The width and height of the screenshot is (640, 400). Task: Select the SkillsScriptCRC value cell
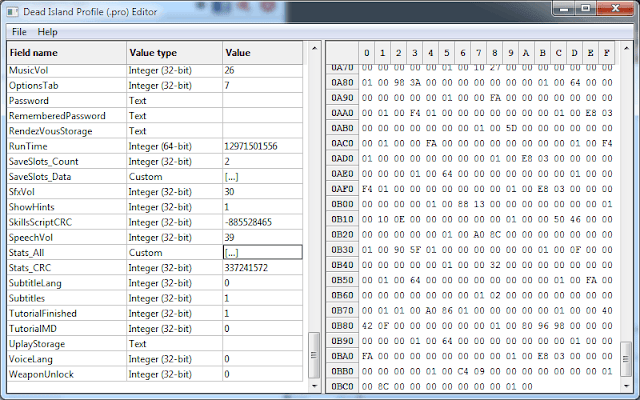pyautogui.click(x=261, y=221)
